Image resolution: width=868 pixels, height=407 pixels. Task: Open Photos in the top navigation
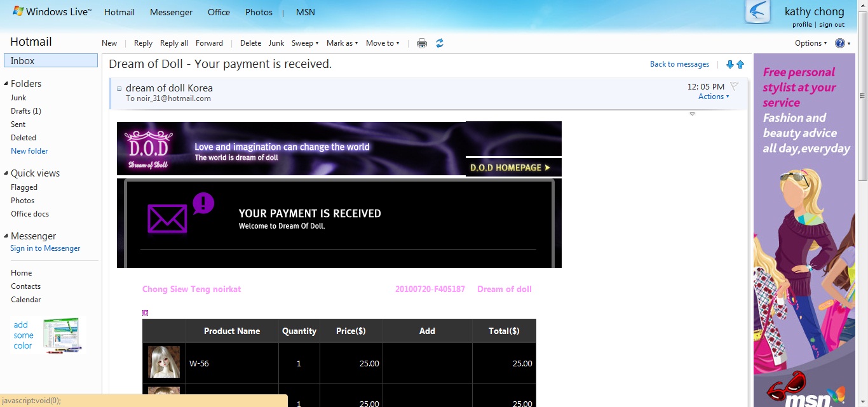click(x=259, y=12)
